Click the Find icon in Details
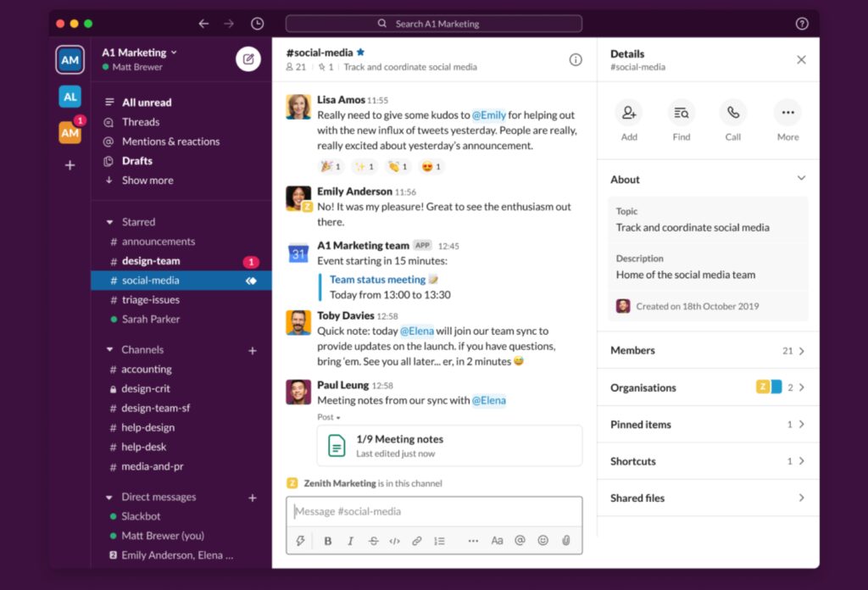 [x=681, y=113]
